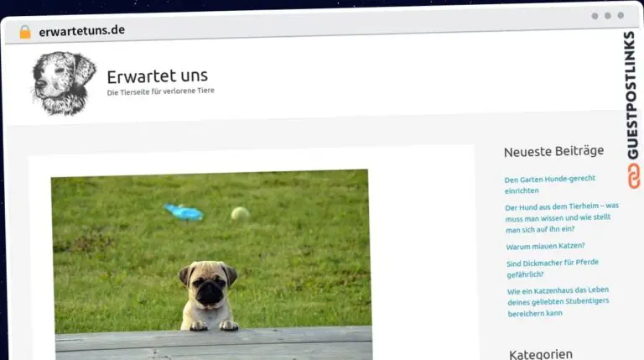This screenshot has width=644, height=360.
Task: Click the erwartetuns.de address text
Action: tap(81, 30)
